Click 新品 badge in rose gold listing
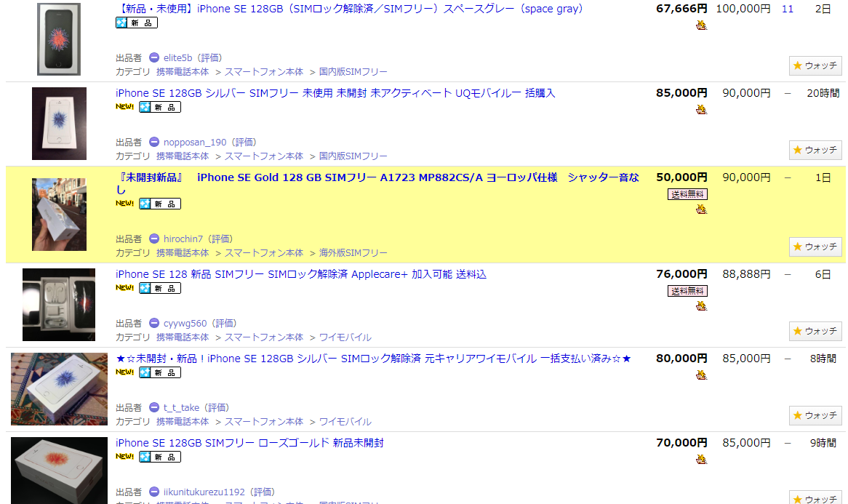Screen dimensions: 848x504 (160, 457)
